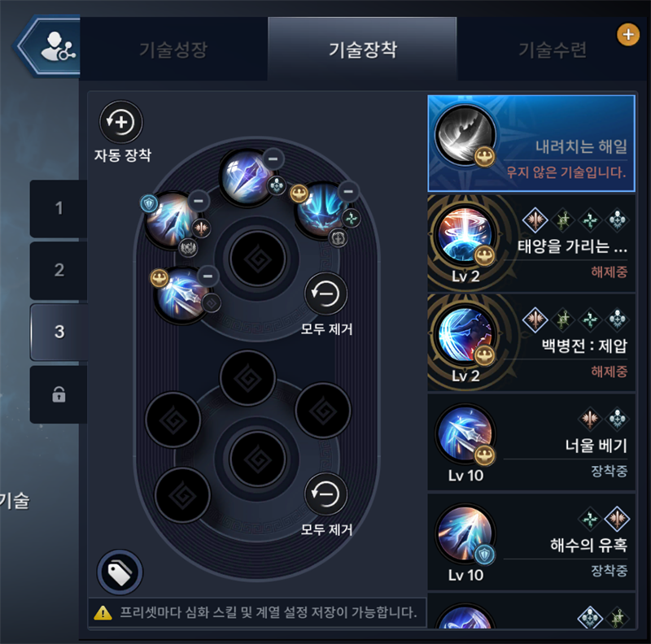Viewport: 651px width, 644px height.
Task: Select the 태양을 가리는 skill in the list
Action: click(x=531, y=243)
